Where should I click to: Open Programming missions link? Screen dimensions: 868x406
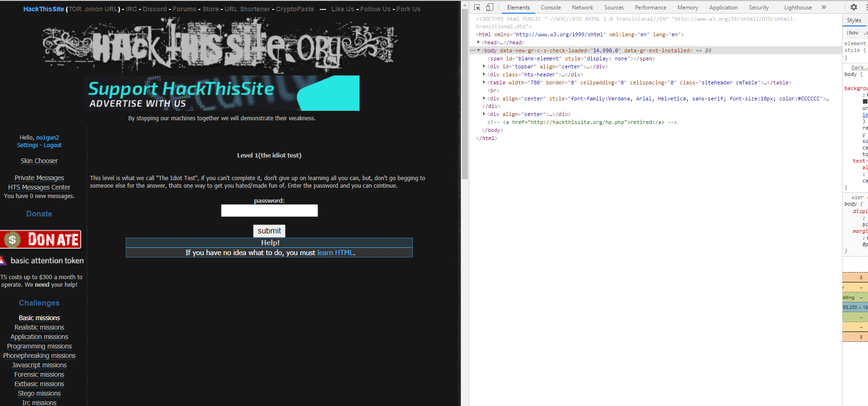(x=39, y=346)
